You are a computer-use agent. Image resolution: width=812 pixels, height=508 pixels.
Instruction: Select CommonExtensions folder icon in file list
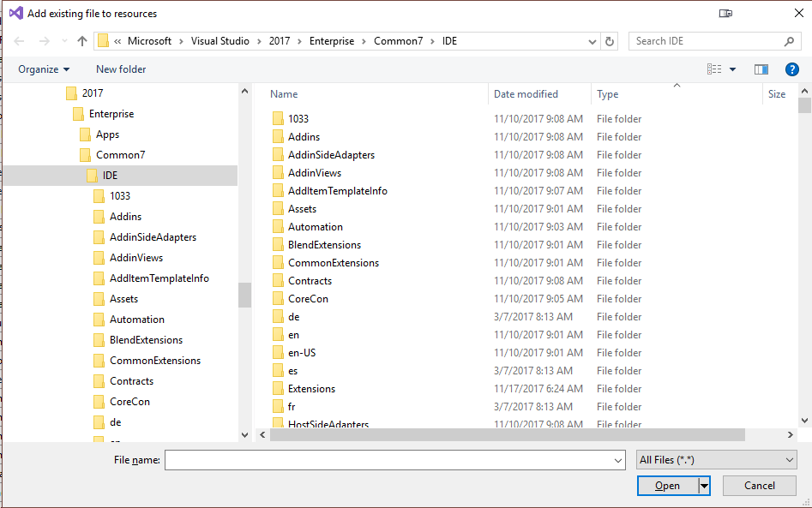[278, 263]
